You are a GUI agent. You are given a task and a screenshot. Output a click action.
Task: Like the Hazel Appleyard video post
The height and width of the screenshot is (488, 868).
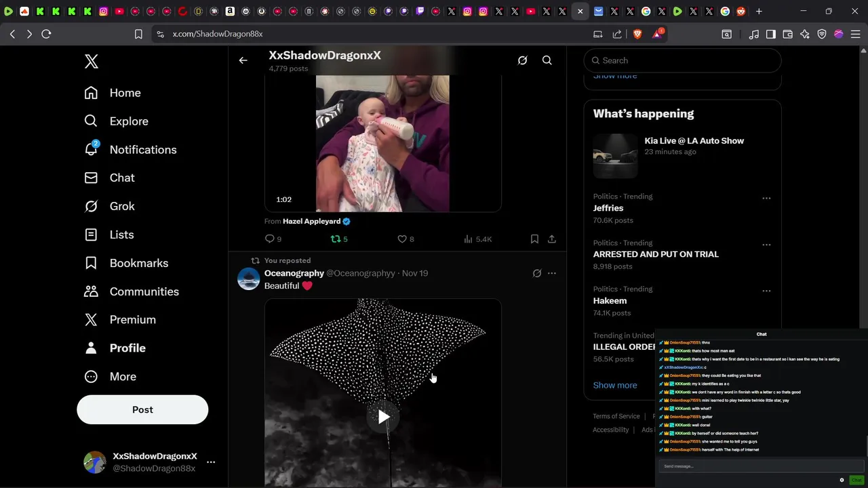[406, 239]
